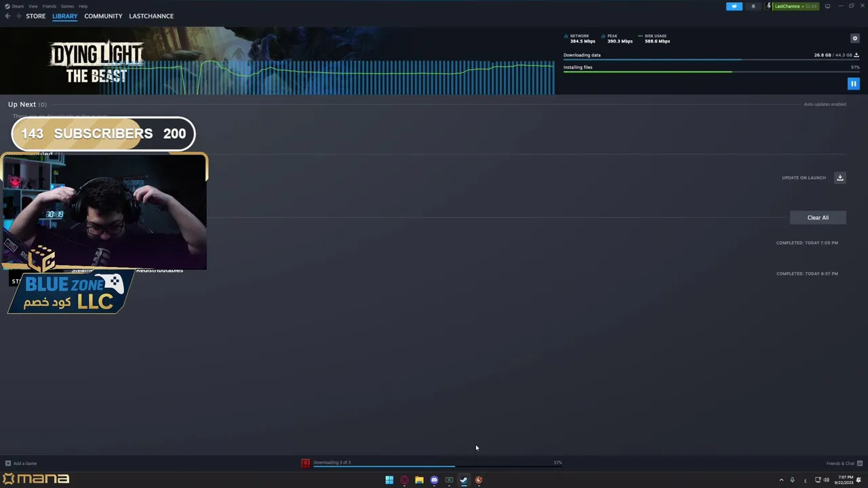
Task: Click Add a Game
Action: 21,464
